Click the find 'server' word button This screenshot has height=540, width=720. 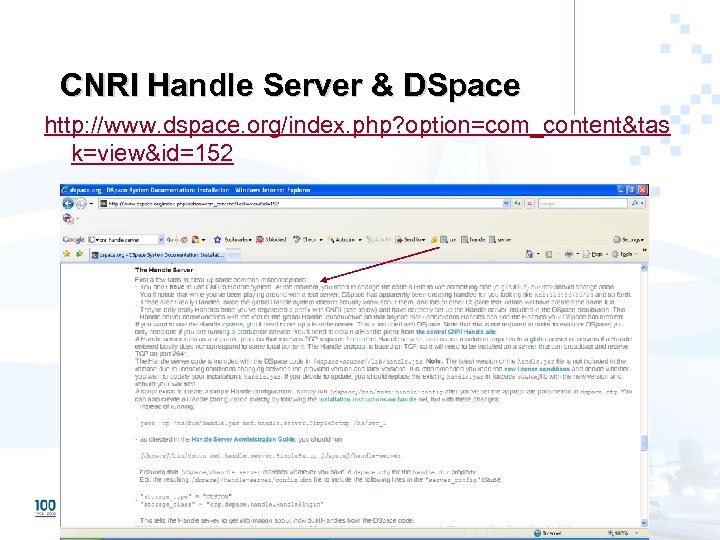click(x=501, y=240)
